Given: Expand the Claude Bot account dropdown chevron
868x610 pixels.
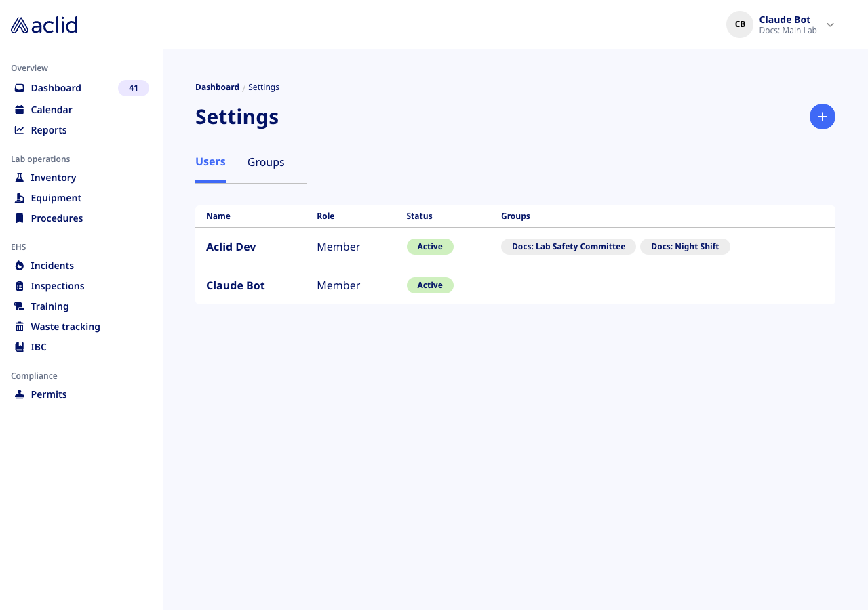Looking at the screenshot, I should pos(830,25).
